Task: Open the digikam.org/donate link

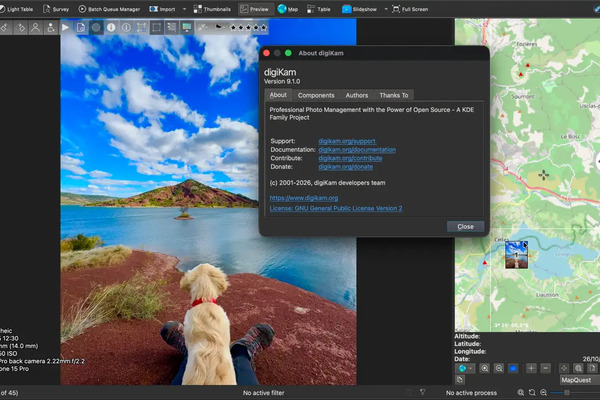Action: click(x=346, y=167)
